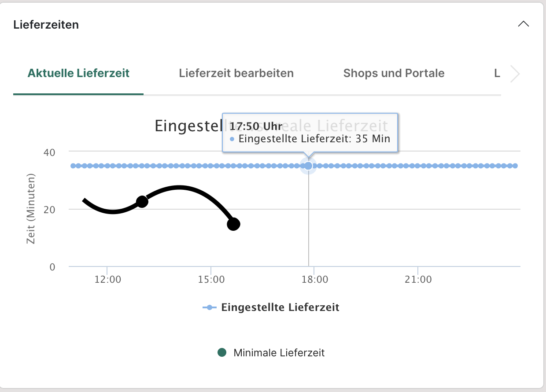Click the 17:50 Uhr tooltip box

tap(310, 133)
